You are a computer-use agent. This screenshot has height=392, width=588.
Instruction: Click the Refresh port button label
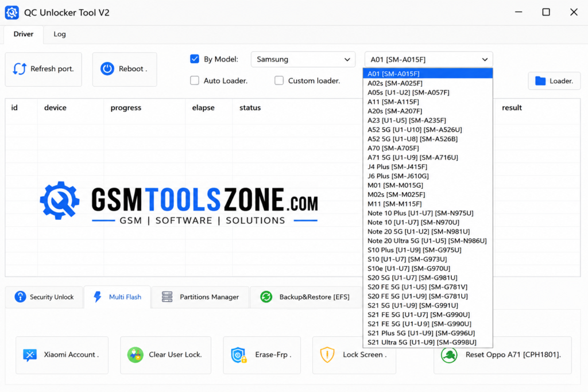point(52,69)
